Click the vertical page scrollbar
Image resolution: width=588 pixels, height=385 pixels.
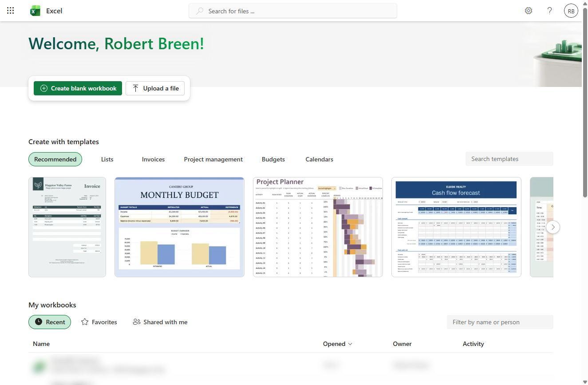[x=585, y=102]
